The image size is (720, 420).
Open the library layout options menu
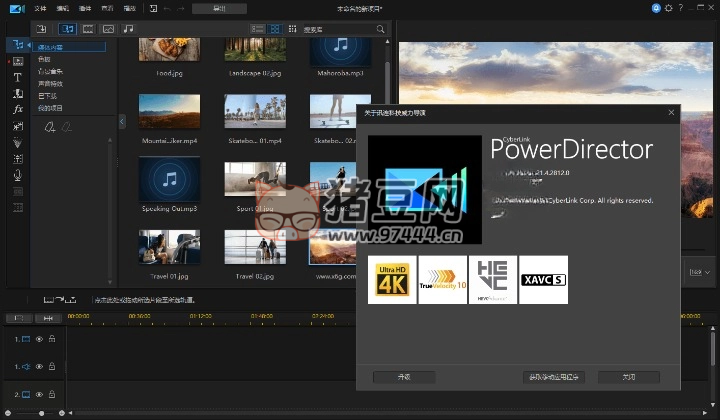click(294, 30)
